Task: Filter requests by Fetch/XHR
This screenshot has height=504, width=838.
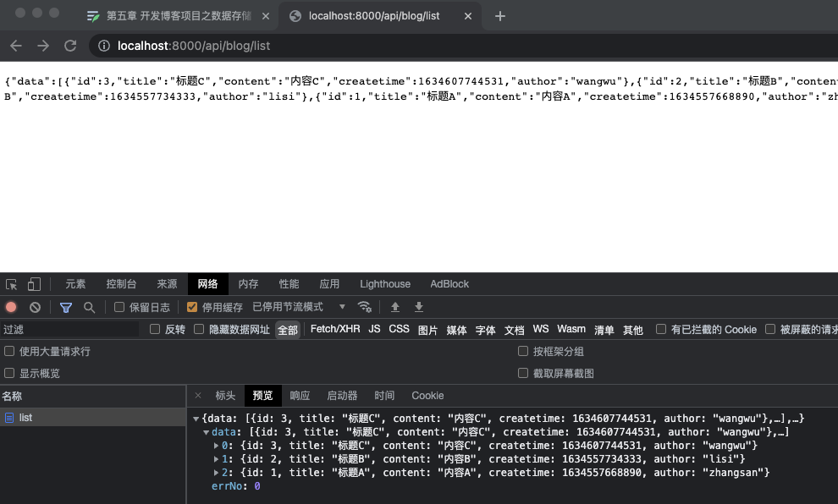Action: point(335,329)
